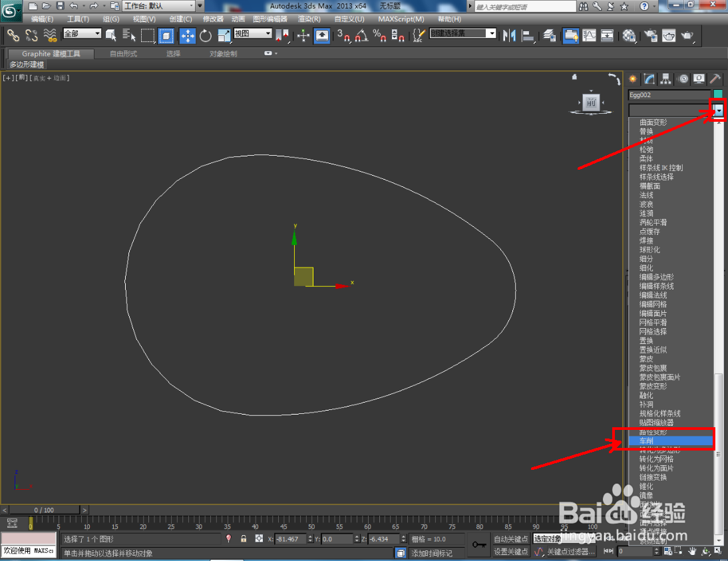
Task: Click the Select by Name icon
Action: tap(128, 35)
